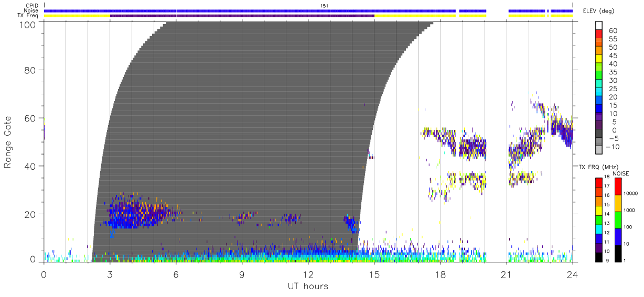Click the 60 tick label on Range Gate axis
The image size is (644, 297).
(x=31, y=118)
